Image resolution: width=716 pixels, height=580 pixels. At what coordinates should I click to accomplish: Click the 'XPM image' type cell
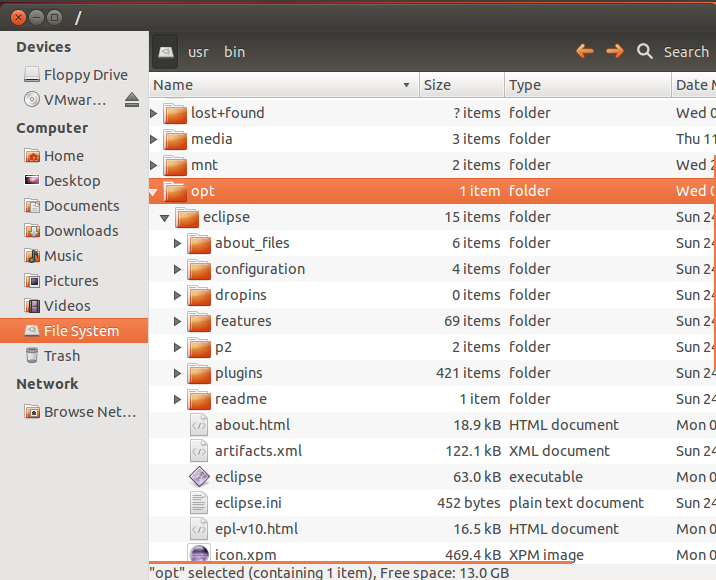546,554
